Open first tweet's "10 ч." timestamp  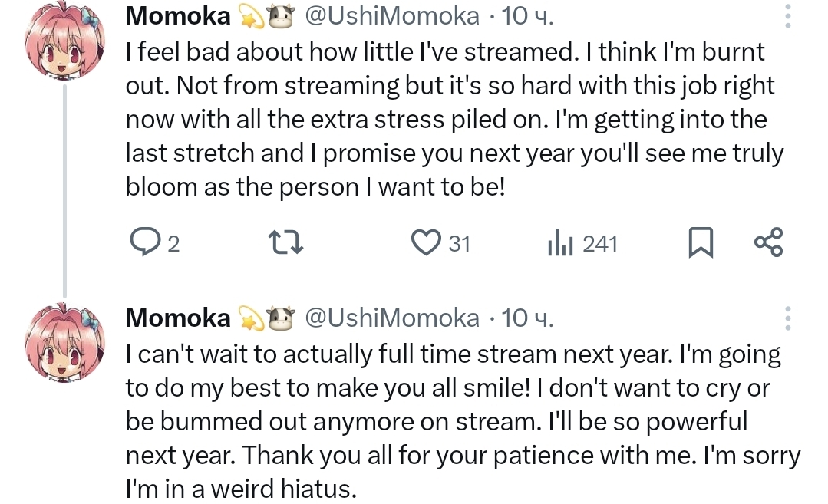pos(526,15)
